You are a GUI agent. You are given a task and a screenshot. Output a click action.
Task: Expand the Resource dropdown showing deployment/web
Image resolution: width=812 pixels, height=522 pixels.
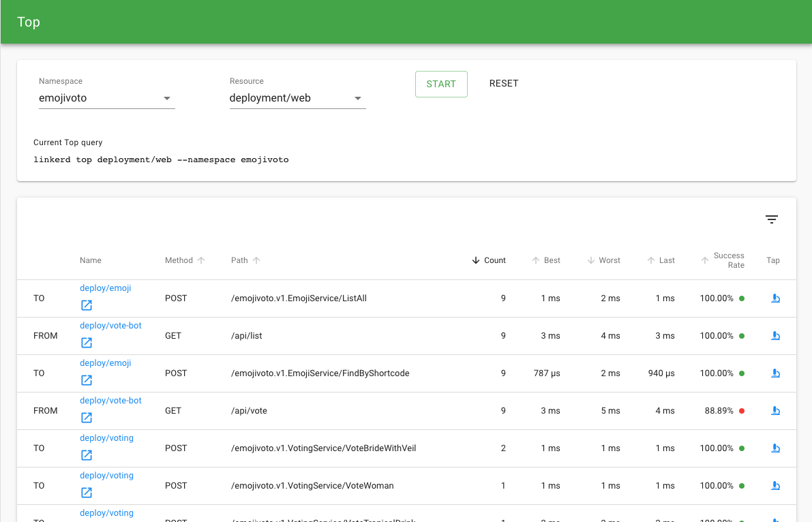pyautogui.click(x=297, y=98)
